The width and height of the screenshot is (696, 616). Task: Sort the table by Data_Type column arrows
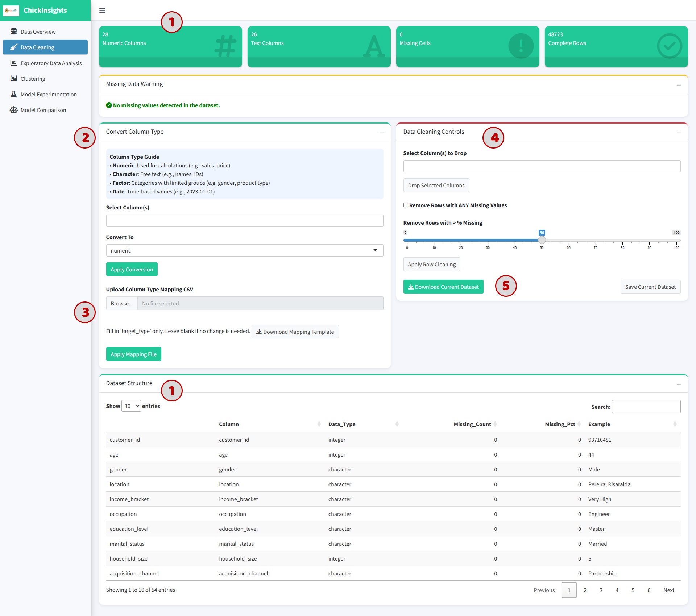click(397, 424)
